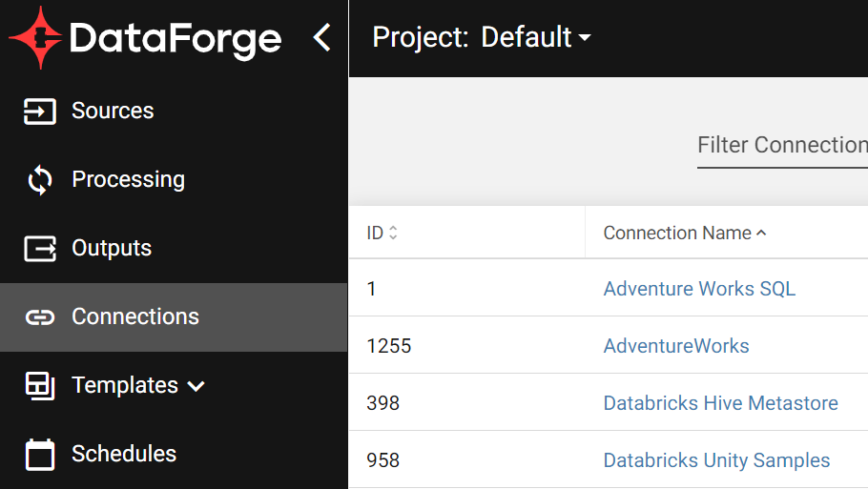Collapse the sidebar with the left chevron

[321, 37]
